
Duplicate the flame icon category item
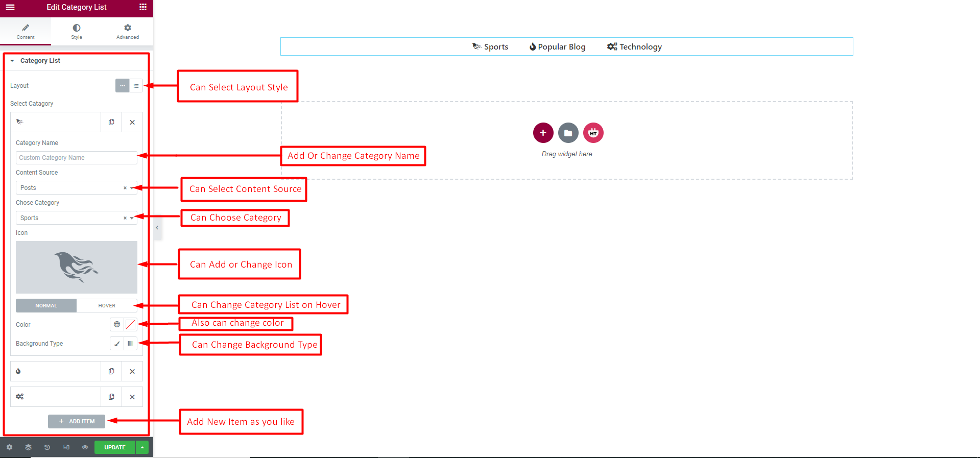pyautogui.click(x=111, y=371)
